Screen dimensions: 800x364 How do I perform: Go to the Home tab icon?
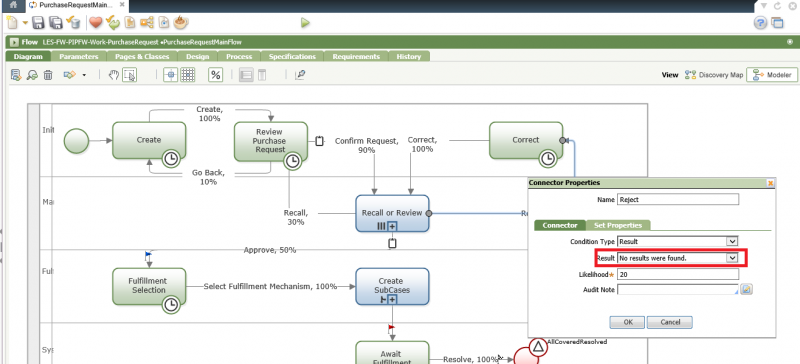(13, 6)
